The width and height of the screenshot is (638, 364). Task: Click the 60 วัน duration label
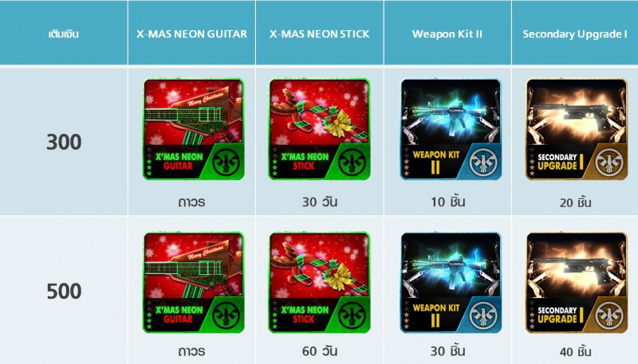(x=320, y=350)
